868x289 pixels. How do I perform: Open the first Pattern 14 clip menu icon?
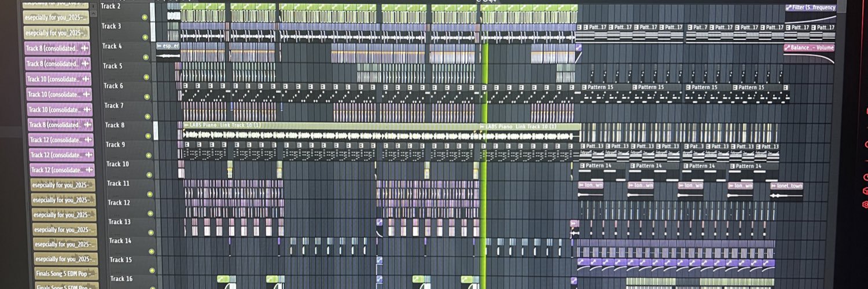pos(583,166)
